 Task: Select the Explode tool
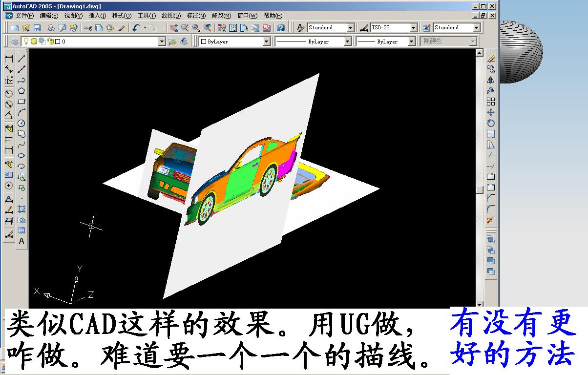tap(491, 220)
